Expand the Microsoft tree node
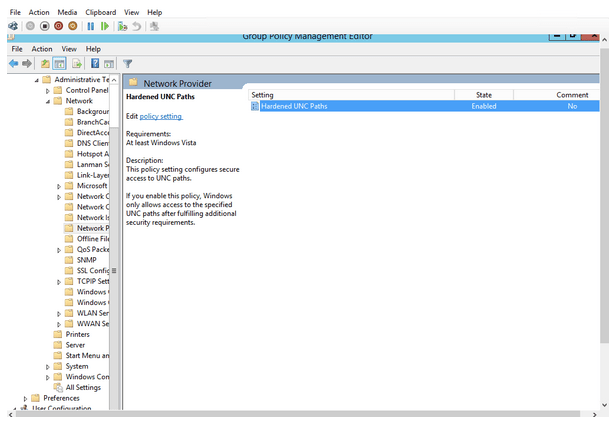Screen dimensions: 613x421 (x=59, y=186)
